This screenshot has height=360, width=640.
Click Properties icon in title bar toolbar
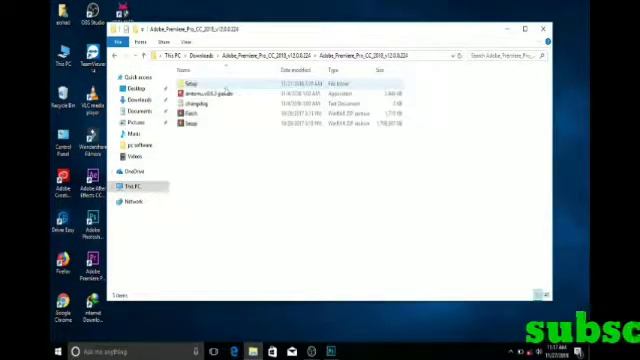click(x=126, y=29)
